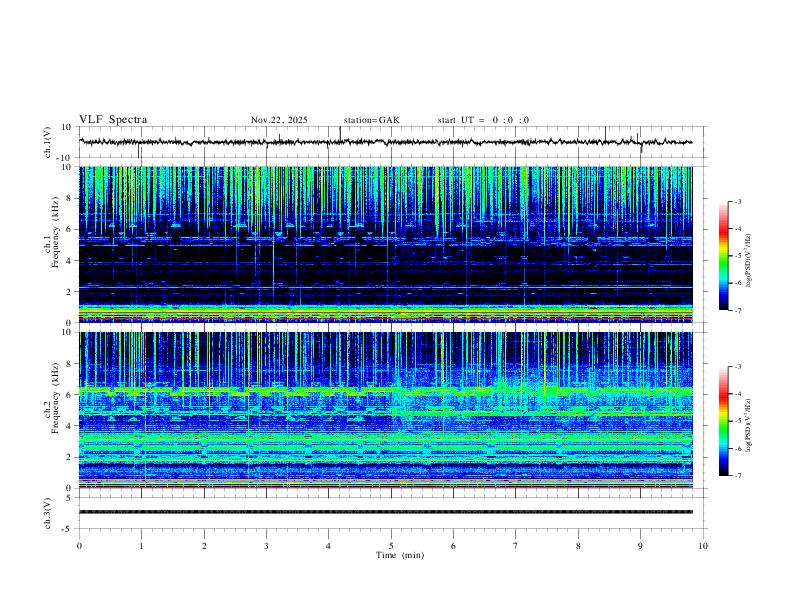Click the "-3" tick of lower color bar
Image resolution: width=792 pixels, height=612 pixels.
[x=738, y=367]
